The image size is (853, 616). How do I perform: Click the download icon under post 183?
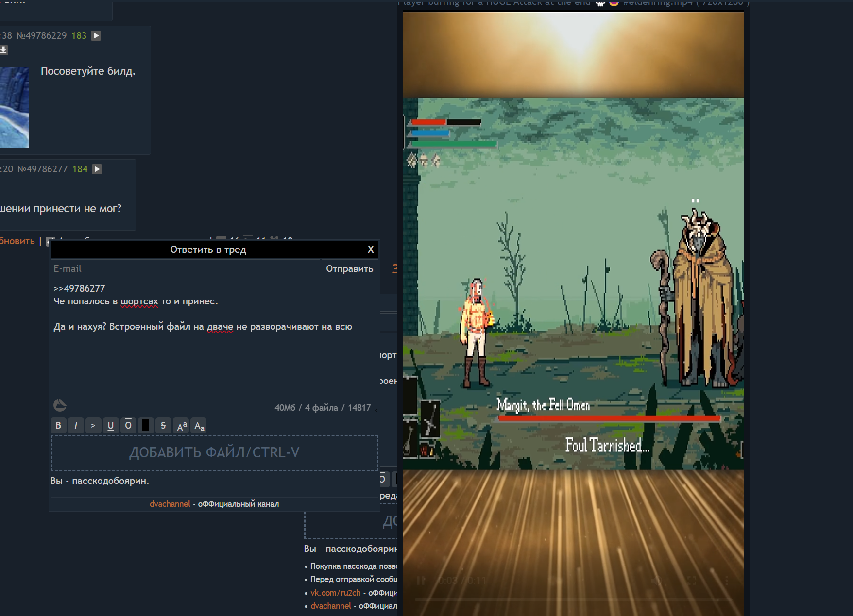coord(3,50)
